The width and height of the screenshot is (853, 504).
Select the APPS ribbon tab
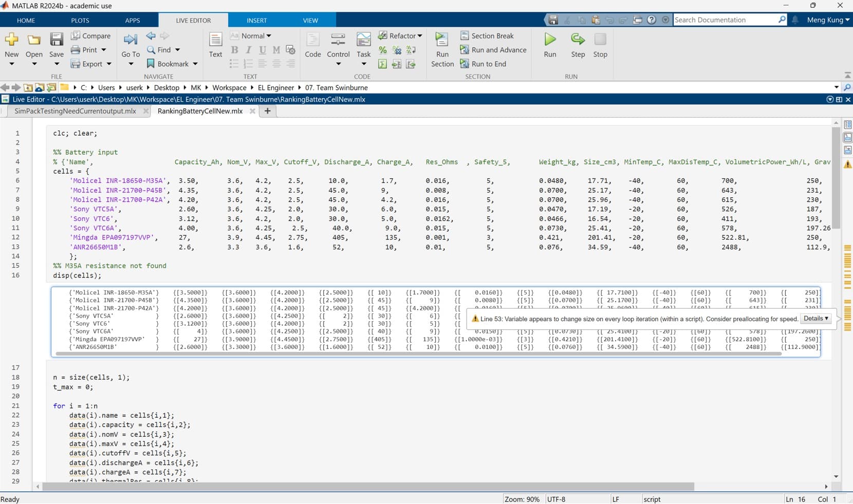[133, 21]
